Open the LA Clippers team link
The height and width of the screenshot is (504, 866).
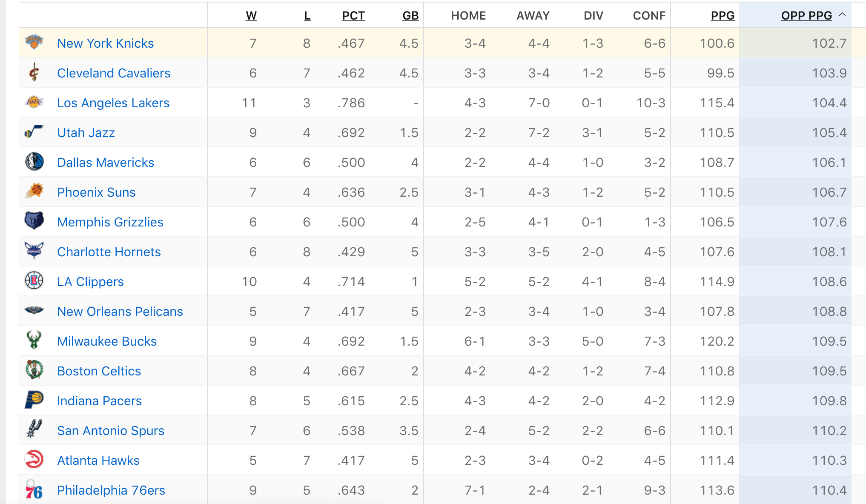pos(90,282)
